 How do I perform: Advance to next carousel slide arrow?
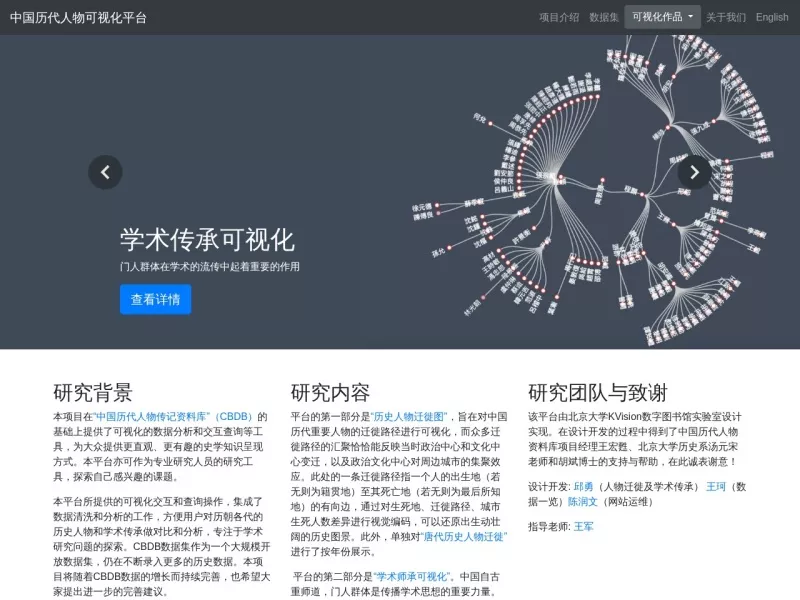[694, 172]
